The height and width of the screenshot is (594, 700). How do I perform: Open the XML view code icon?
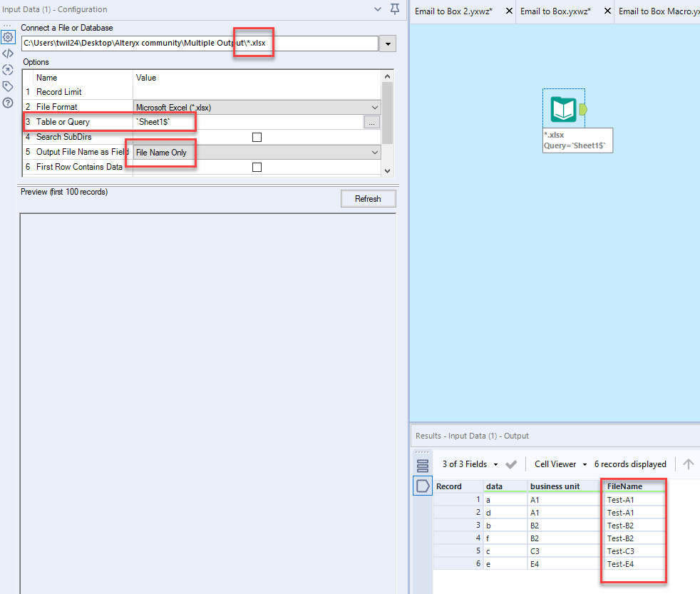click(x=8, y=53)
